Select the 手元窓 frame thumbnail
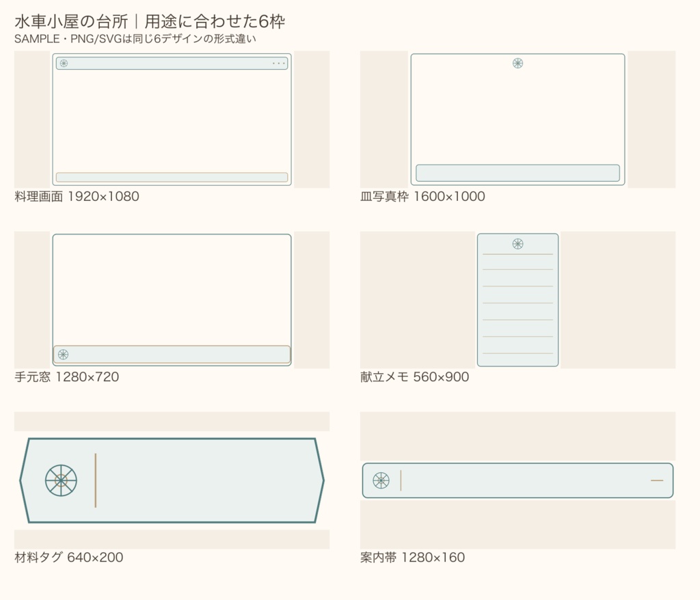Screen dimensions: 700x600 (172, 300)
